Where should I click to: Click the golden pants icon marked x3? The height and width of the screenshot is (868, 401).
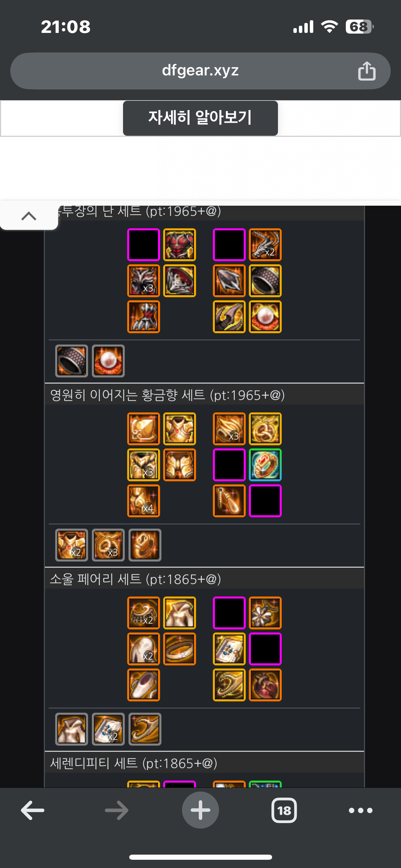pyautogui.click(x=144, y=465)
